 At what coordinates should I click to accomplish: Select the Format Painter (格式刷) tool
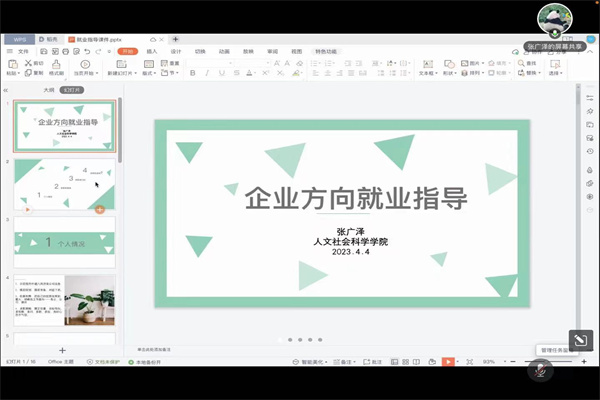(x=55, y=64)
